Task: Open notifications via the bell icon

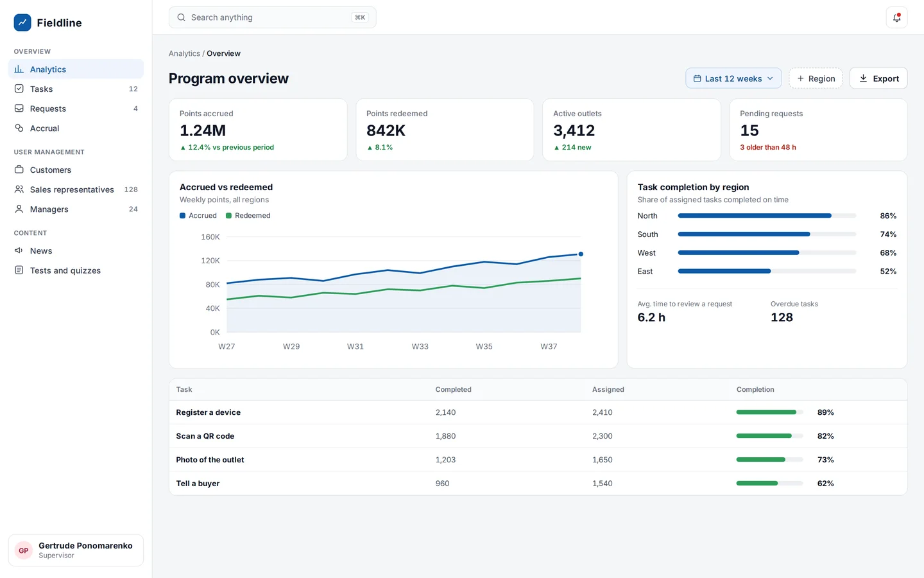Action: (896, 17)
